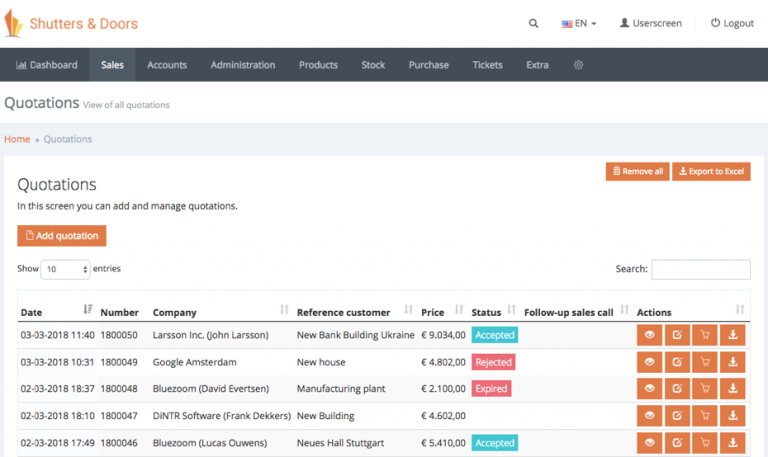Image resolution: width=768 pixels, height=457 pixels.
Task: Click the Actions column sort arrows
Action: pos(740,309)
